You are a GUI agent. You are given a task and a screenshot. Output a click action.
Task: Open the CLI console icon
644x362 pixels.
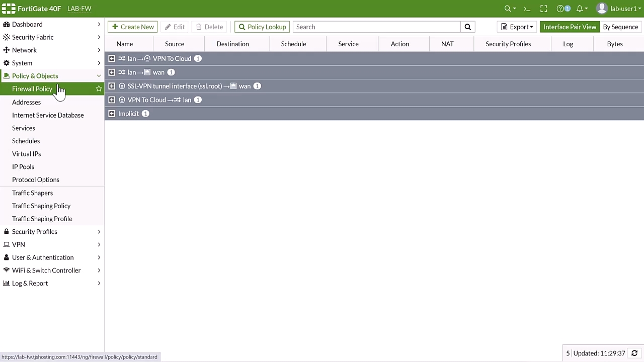(x=527, y=9)
